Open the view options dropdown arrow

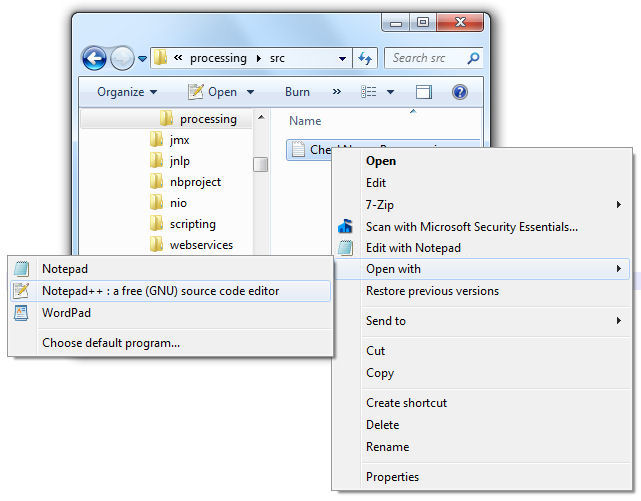[x=390, y=92]
